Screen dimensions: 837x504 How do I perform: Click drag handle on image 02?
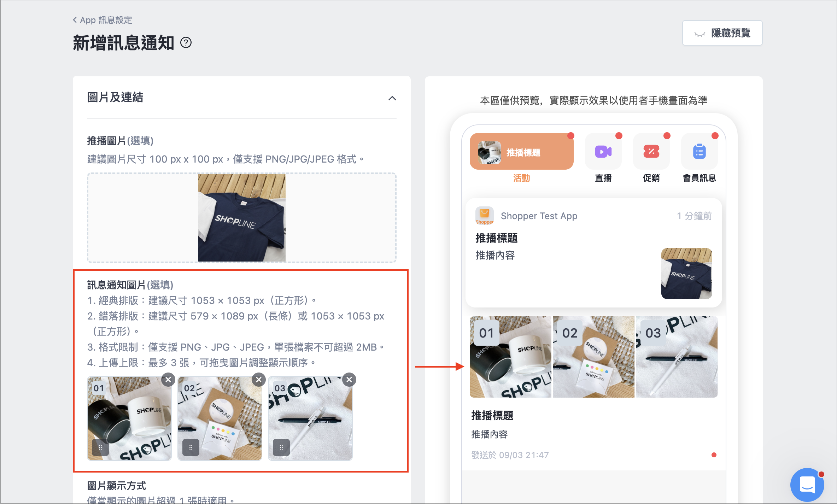pos(191,447)
